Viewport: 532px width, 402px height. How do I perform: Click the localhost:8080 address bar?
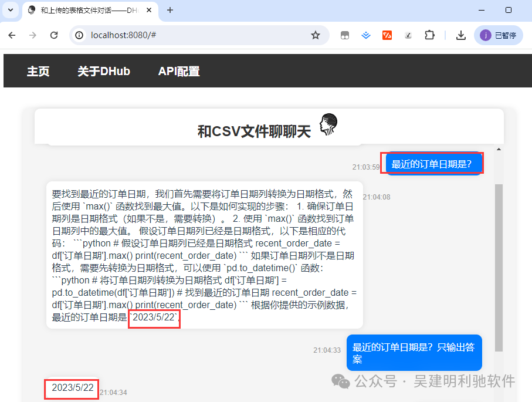coord(194,35)
